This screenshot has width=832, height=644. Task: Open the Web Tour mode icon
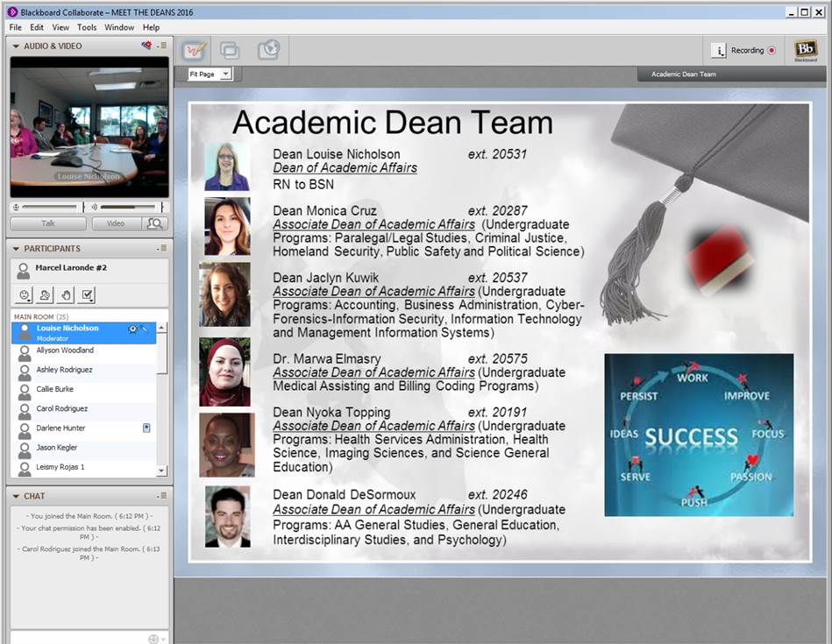point(268,50)
